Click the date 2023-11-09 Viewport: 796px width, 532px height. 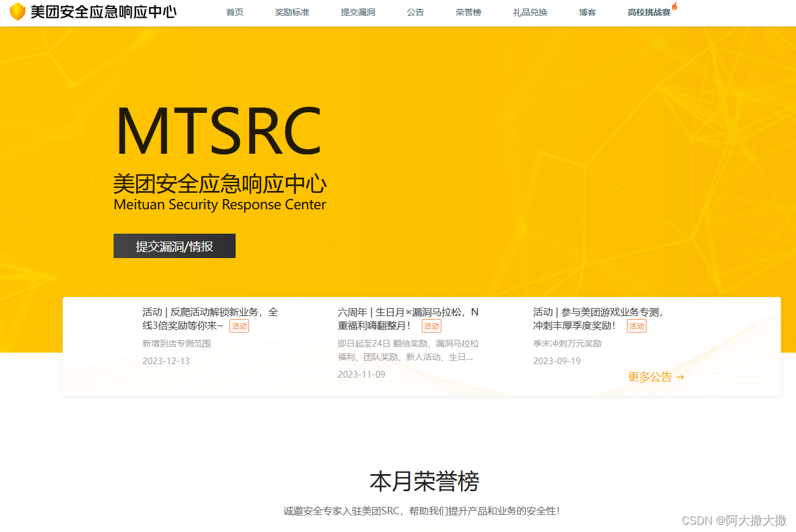point(361,375)
